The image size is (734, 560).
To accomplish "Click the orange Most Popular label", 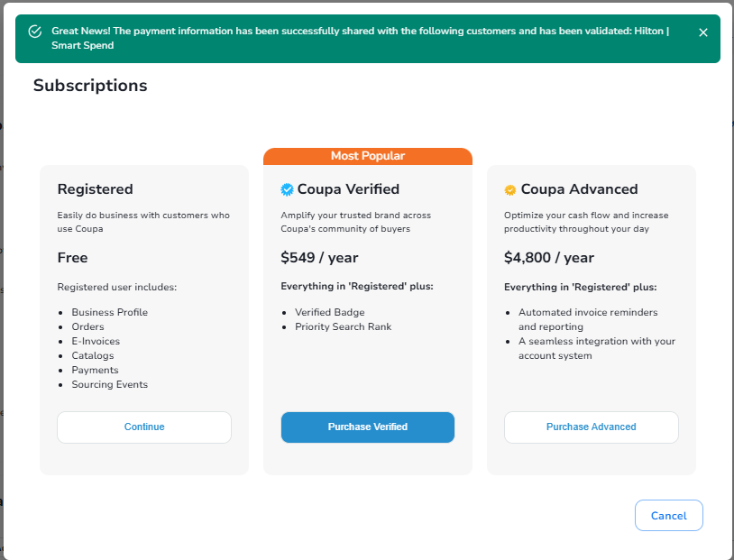I will [368, 156].
